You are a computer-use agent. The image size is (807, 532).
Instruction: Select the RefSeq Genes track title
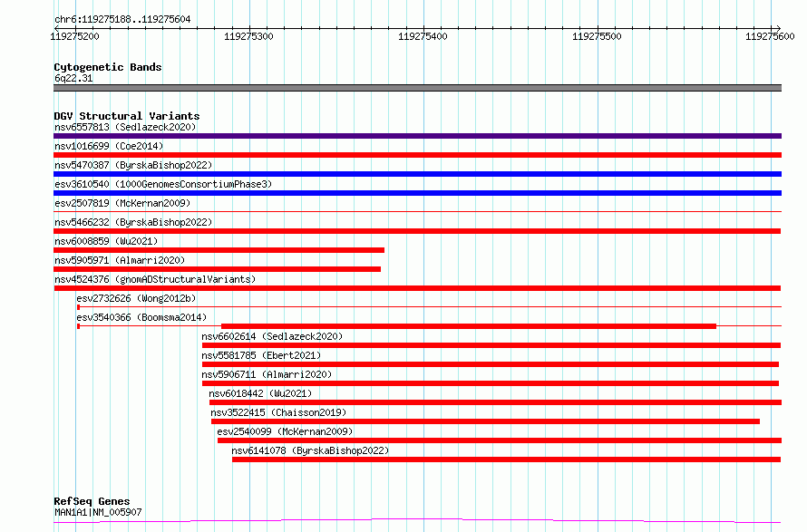(x=92, y=501)
